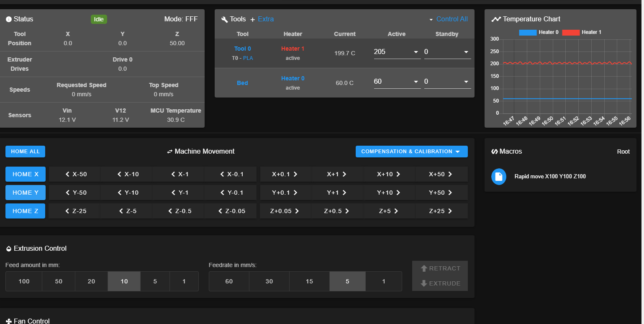Click the Heater 1 link

[x=292, y=49]
